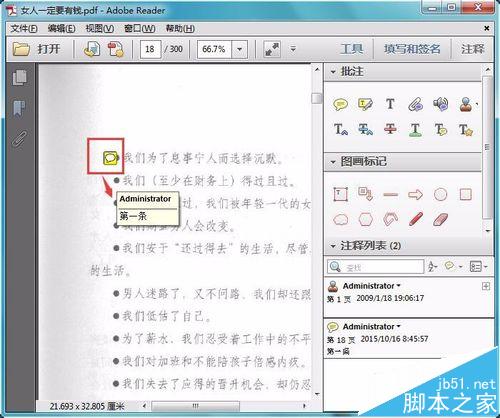Select the highlight text tool

tap(365, 104)
